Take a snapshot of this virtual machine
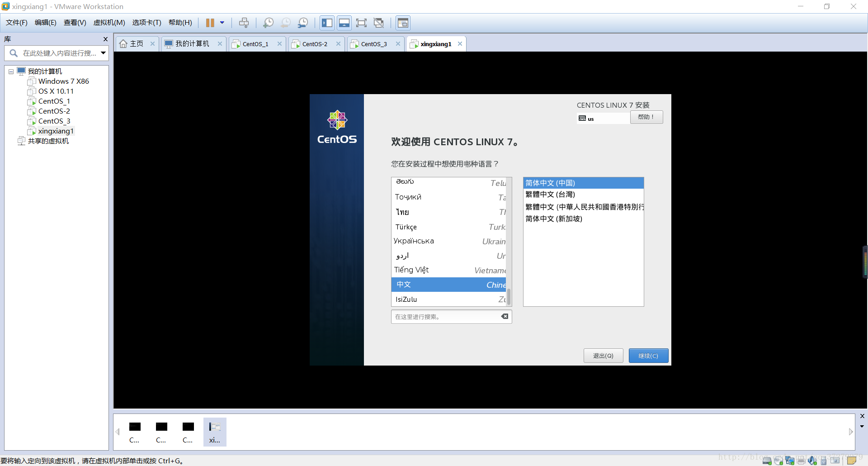868x466 pixels. point(269,23)
